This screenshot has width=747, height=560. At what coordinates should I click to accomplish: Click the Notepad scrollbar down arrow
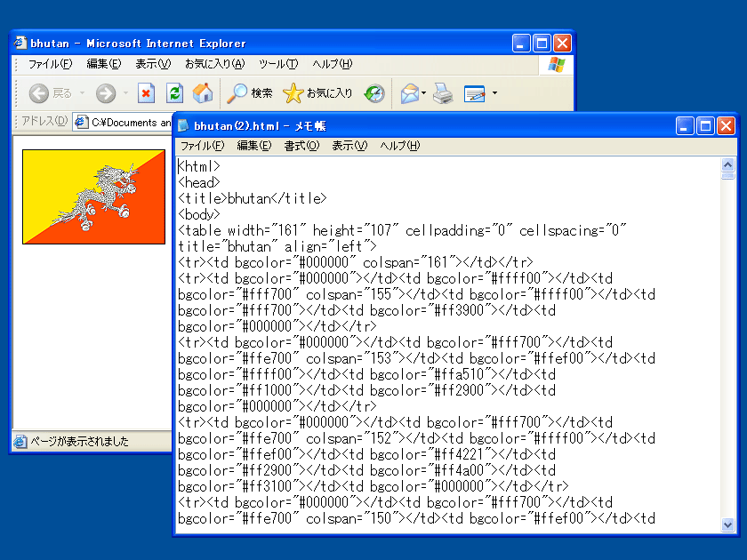pos(728,524)
